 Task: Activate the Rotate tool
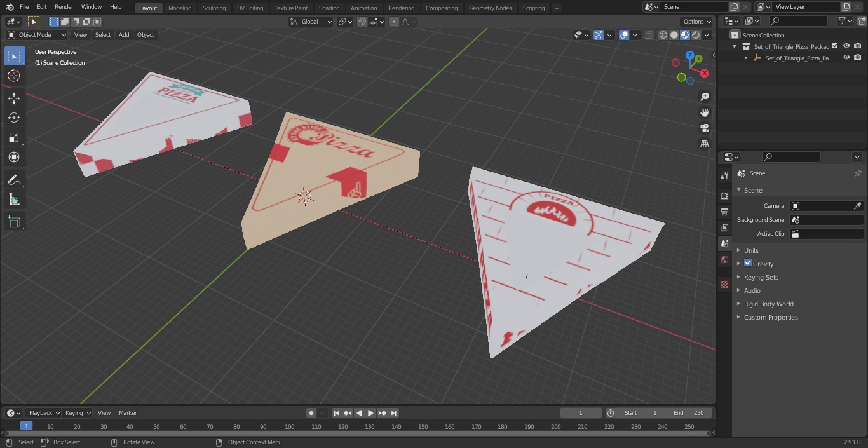tap(14, 118)
